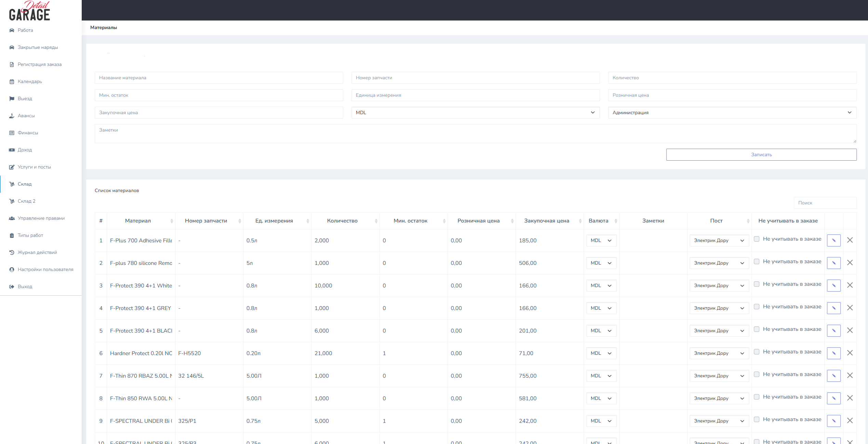Click the Выход logout link
Screen dimensions: 868x444
[x=25, y=286]
